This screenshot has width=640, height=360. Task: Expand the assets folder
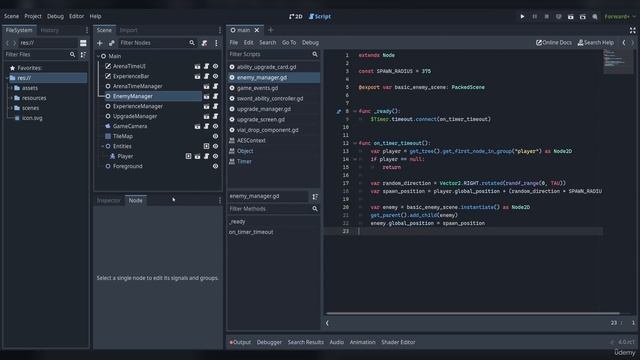click(11, 88)
